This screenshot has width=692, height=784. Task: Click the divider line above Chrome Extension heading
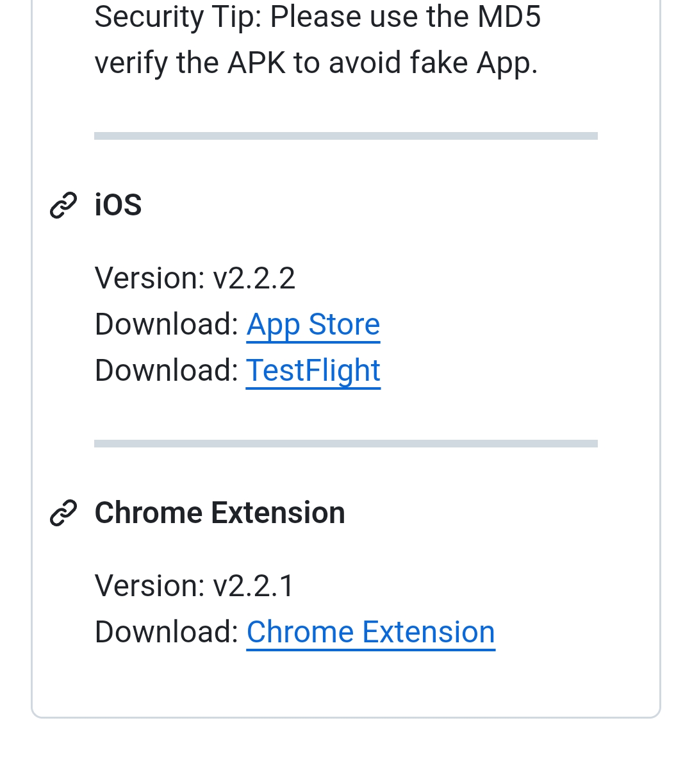[x=346, y=444]
